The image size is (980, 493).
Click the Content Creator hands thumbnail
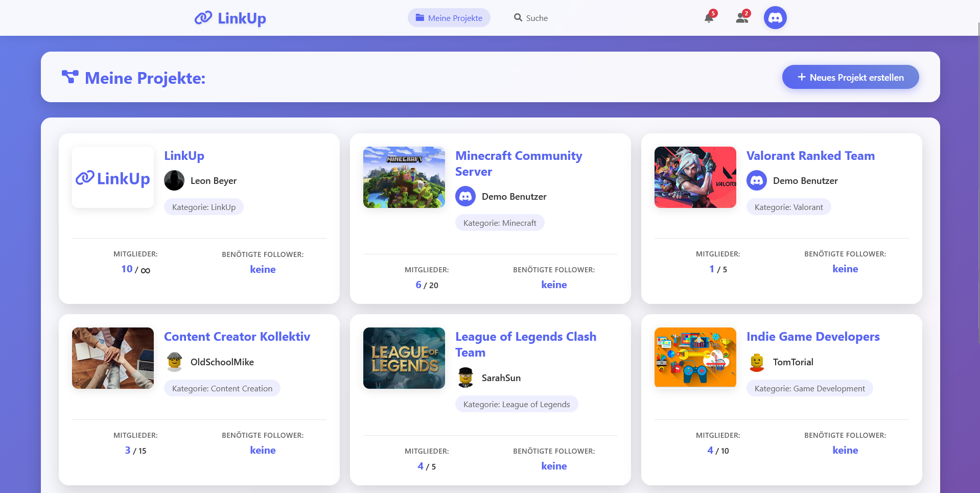click(113, 358)
